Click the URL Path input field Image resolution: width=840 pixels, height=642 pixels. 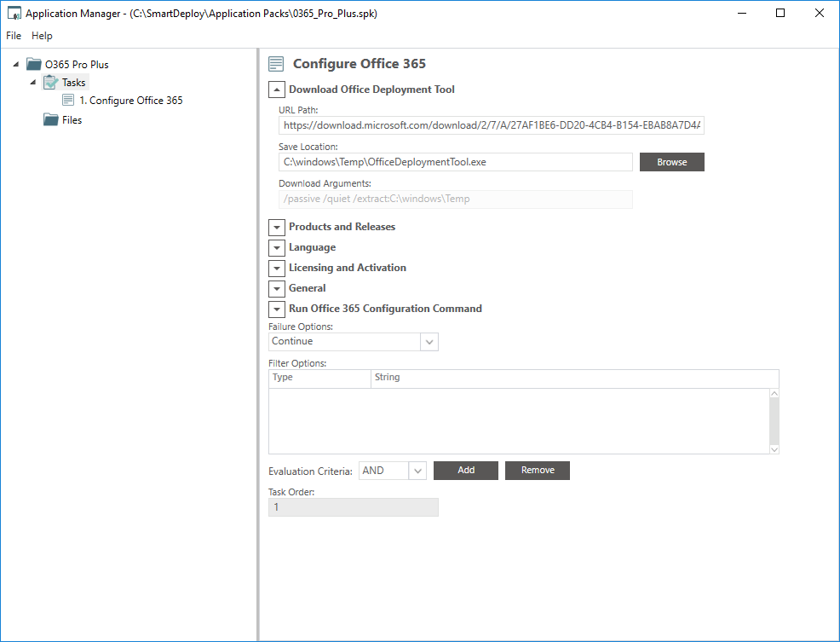[x=492, y=125]
